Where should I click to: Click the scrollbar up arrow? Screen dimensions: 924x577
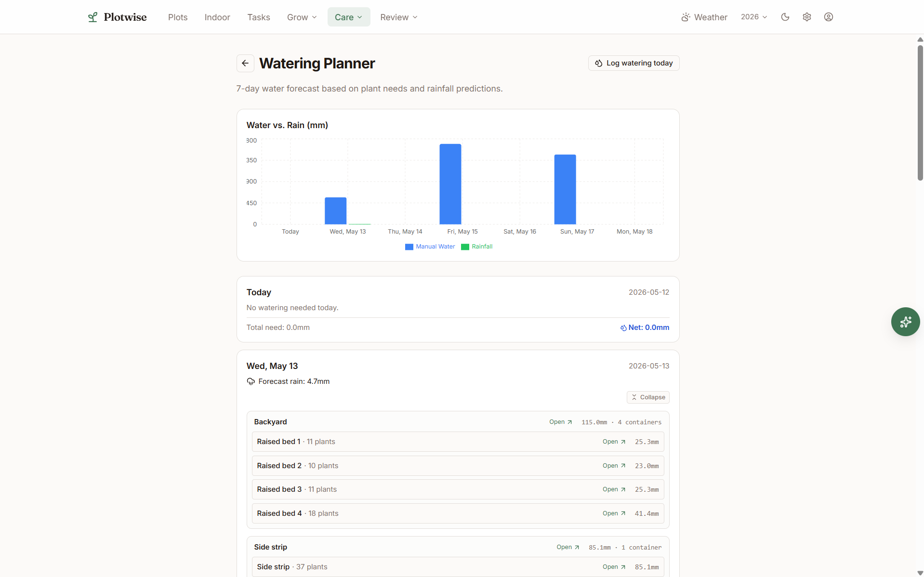pos(920,39)
